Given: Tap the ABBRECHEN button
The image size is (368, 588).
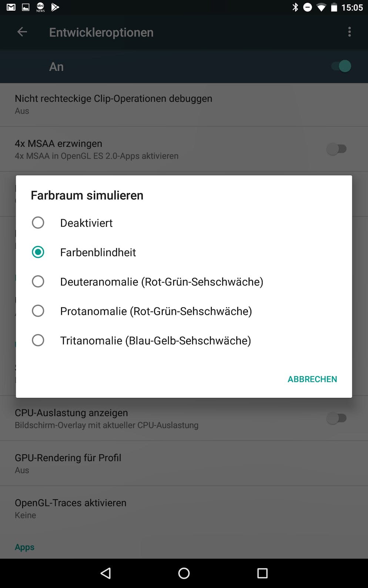Looking at the screenshot, I should (312, 379).
